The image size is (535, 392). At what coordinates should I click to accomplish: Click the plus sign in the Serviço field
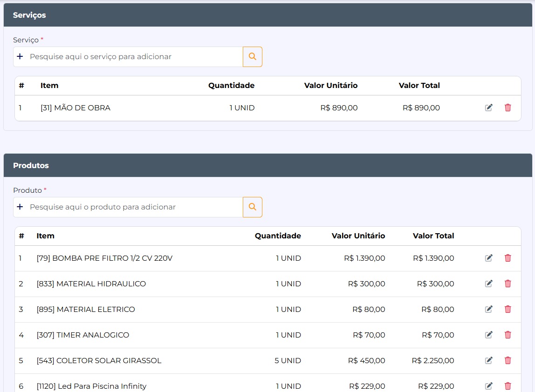coord(20,57)
